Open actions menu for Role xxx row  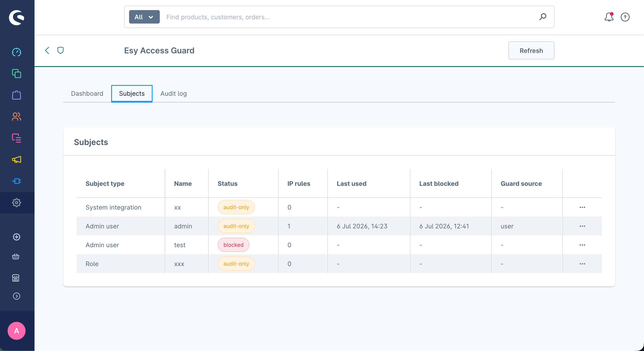582,264
